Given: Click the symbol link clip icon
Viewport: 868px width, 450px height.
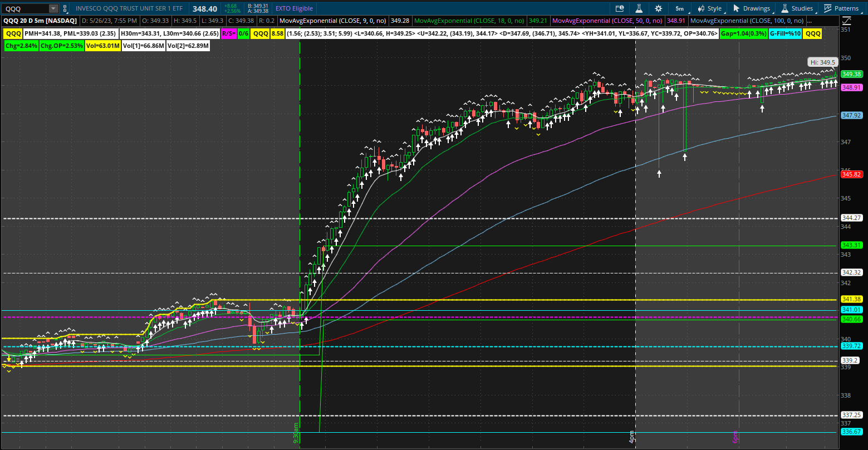Looking at the screenshot, I should (66, 8).
